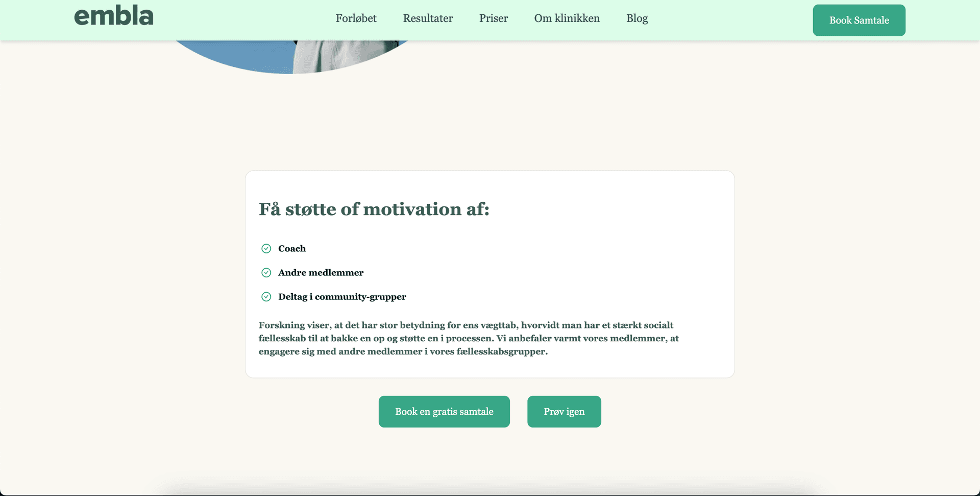
Task: Click the Andre medlemmer list text
Action: (321, 273)
